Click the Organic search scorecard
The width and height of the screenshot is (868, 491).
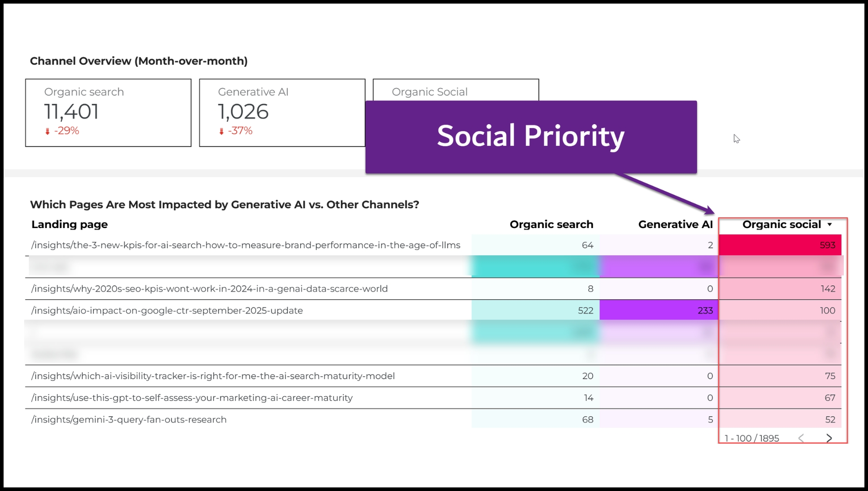(x=108, y=112)
